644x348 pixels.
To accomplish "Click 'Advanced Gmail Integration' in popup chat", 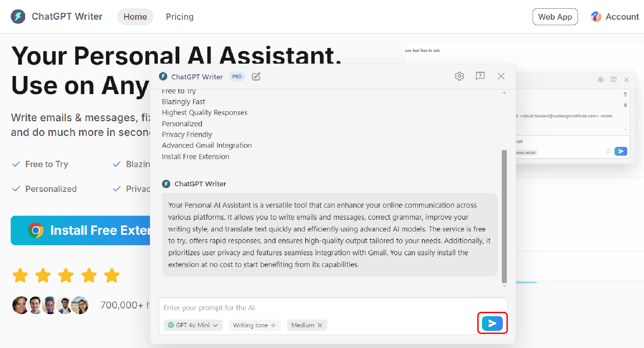I will [207, 145].
